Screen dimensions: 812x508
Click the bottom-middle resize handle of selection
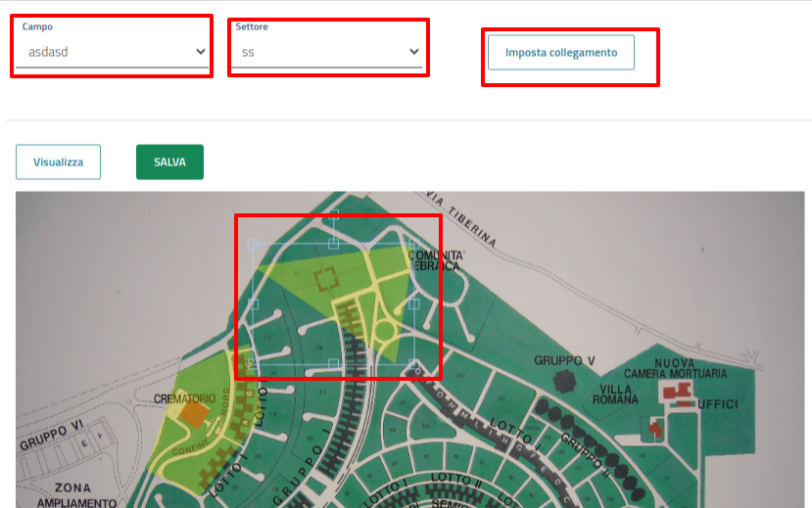tap(334, 365)
